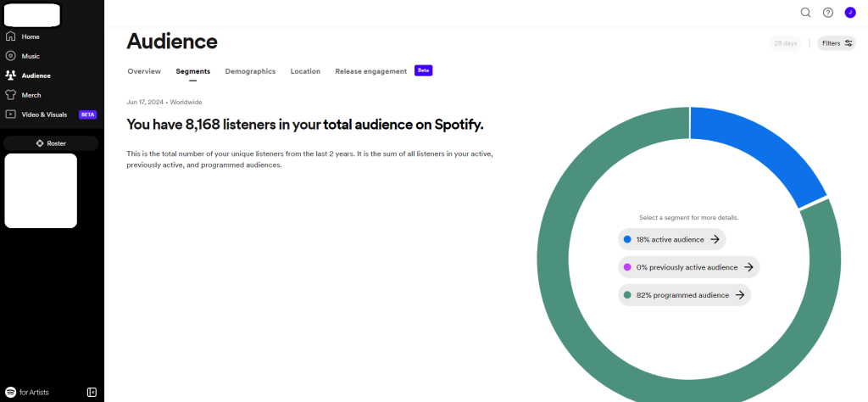Expand the 0% previously active audience segment
The image size is (868, 402).
688,267
